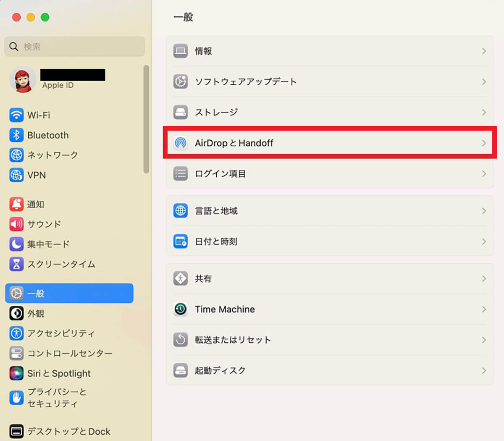
Task: Click the 通知 label text
Action: (36, 204)
